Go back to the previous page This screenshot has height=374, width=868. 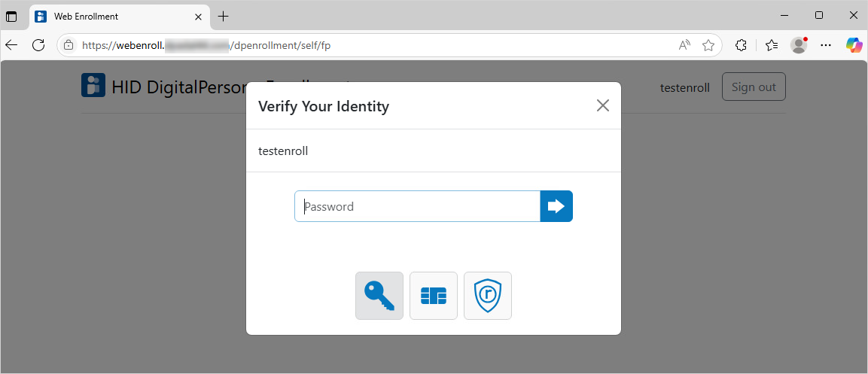tap(11, 45)
